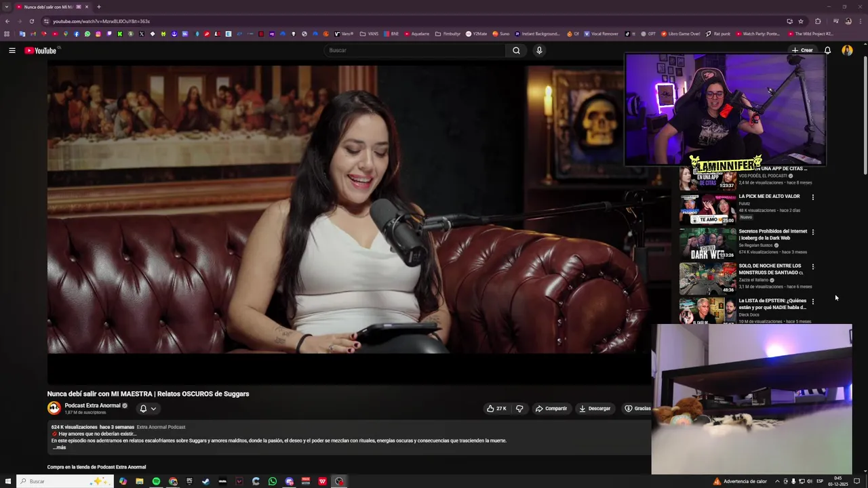Focus the Buscar search field on YouTube
Viewport: 868px width, 488px height.
point(415,50)
